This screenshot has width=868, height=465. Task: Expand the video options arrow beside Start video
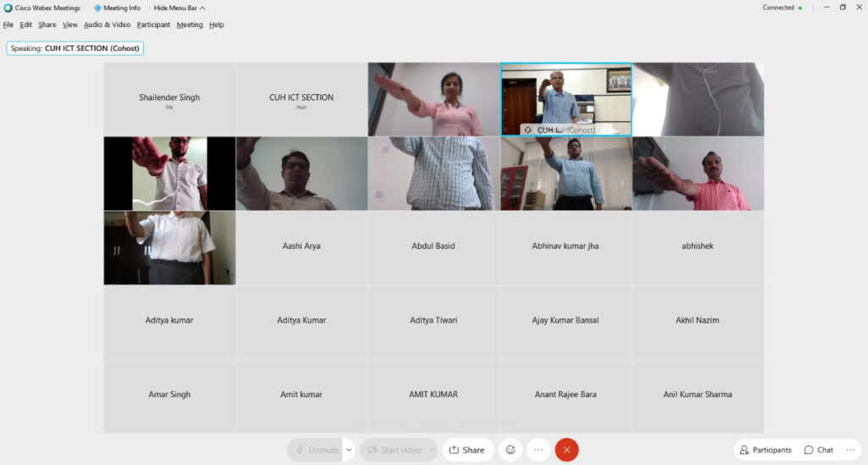pos(431,450)
